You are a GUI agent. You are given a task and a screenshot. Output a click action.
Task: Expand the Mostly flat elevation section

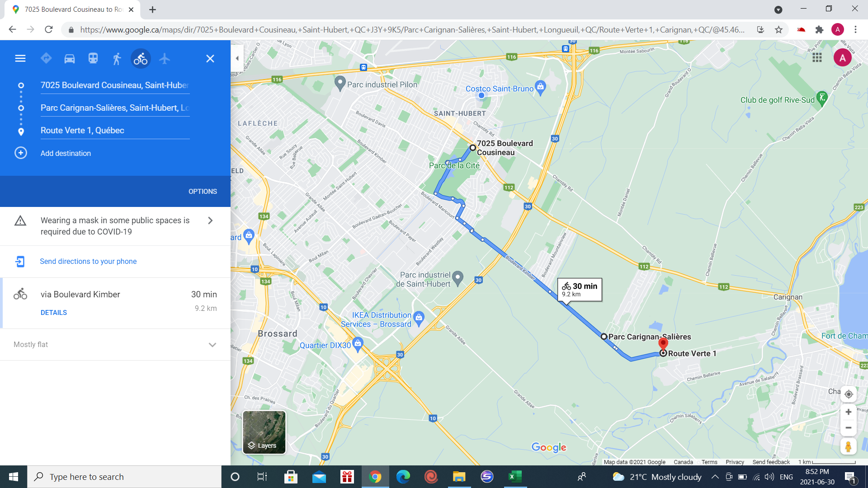[x=212, y=345]
